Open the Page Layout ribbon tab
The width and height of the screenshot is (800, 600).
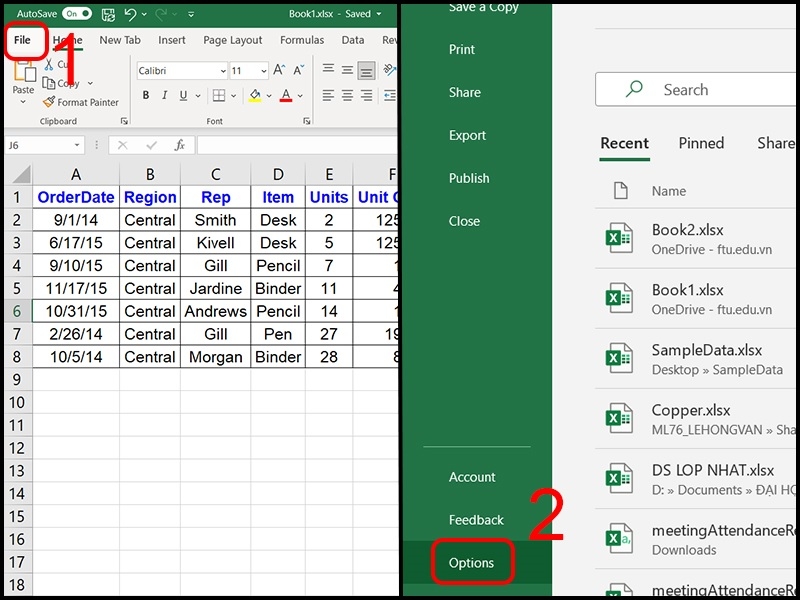(x=233, y=40)
